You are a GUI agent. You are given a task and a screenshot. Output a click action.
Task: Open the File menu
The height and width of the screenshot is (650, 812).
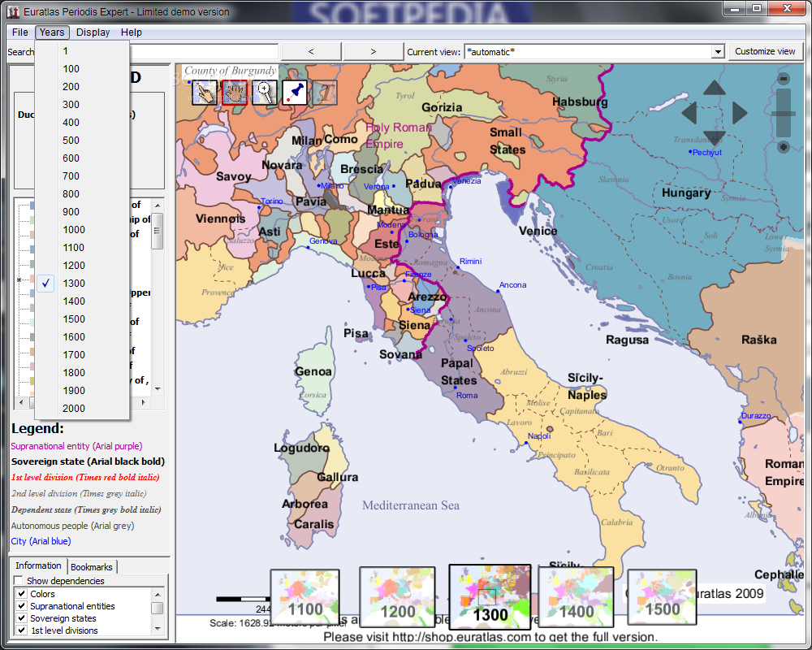(19, 32)
